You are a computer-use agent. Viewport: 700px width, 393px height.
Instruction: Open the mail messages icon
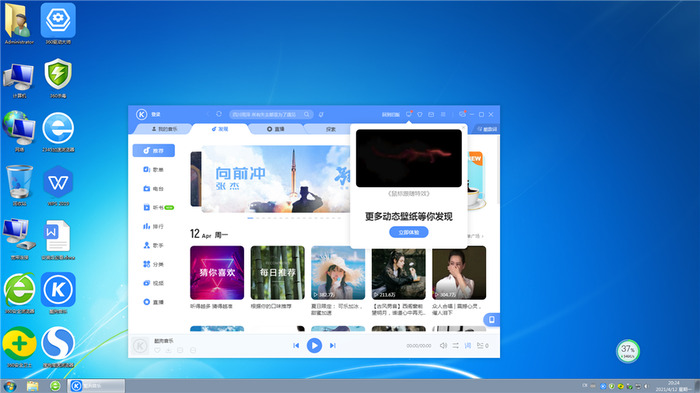431,115
